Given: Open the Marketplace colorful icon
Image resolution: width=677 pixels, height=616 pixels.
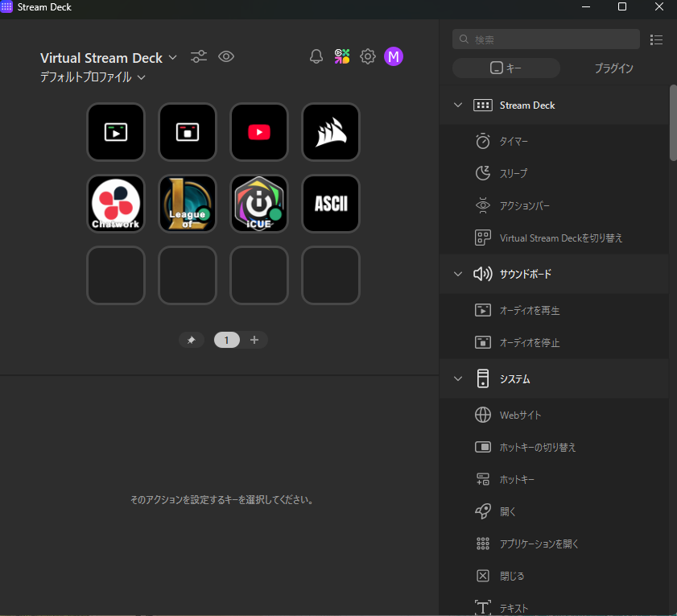Looking at the screenshot, I should (342, 56).
